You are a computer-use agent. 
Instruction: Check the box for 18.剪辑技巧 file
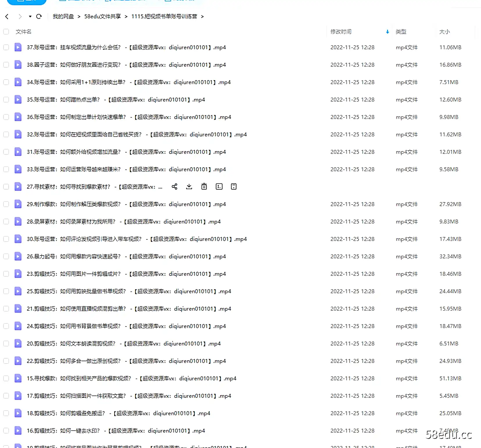pyautogui.click(x=6, y=413)
